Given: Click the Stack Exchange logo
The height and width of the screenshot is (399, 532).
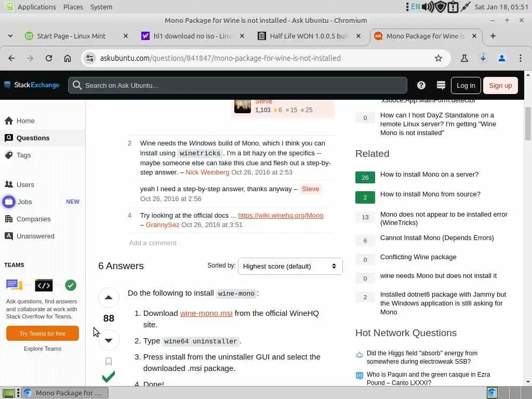Looking at the screenshot, I should [32, 85].
